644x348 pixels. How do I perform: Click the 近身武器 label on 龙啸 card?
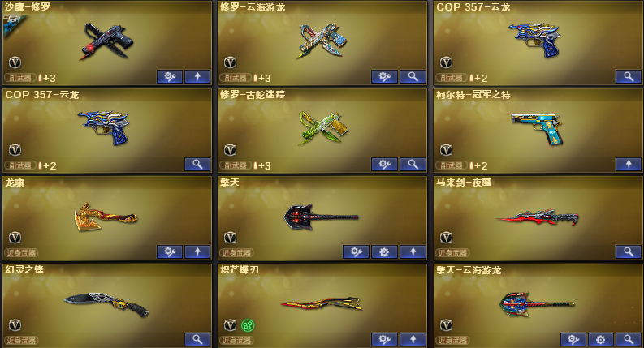pos(21,253)
